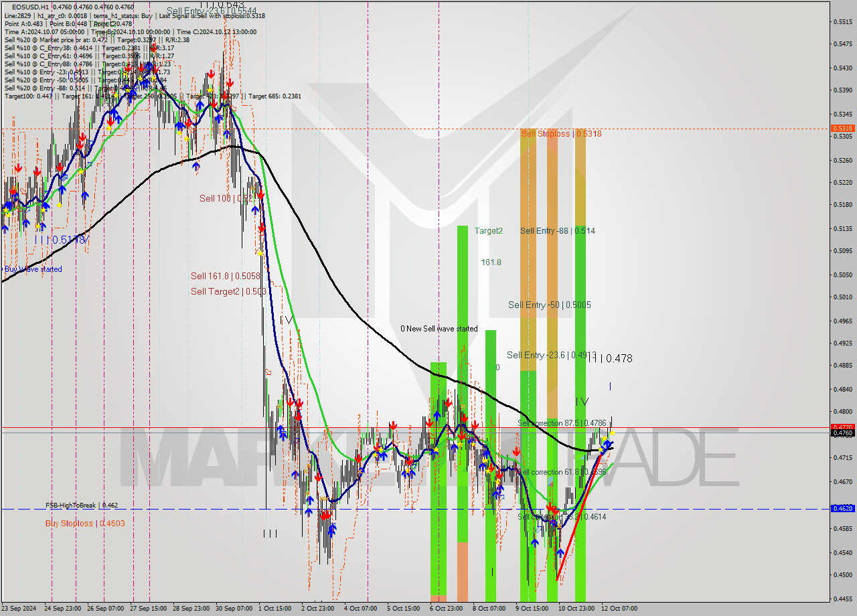Click 0.5515 on the price axis
Image resolution: width=857 pixels, height=616 pixels.
click(842, 22)
